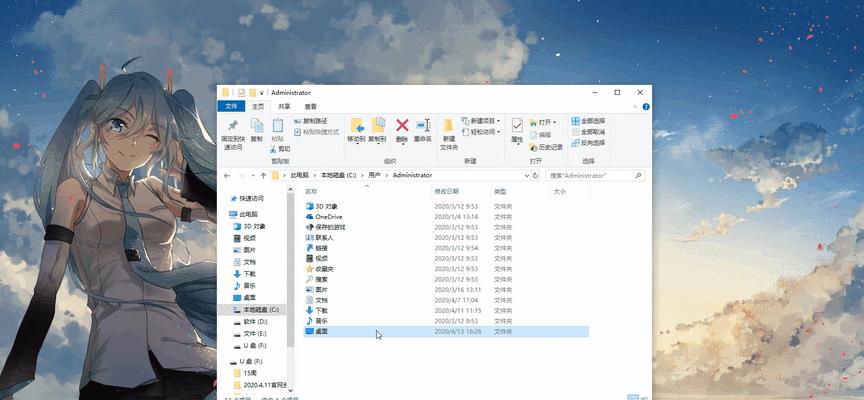Open the 轻松访问 easy access dropdown
The height and width of the screenshot is (400, 864).
point(499,132)
